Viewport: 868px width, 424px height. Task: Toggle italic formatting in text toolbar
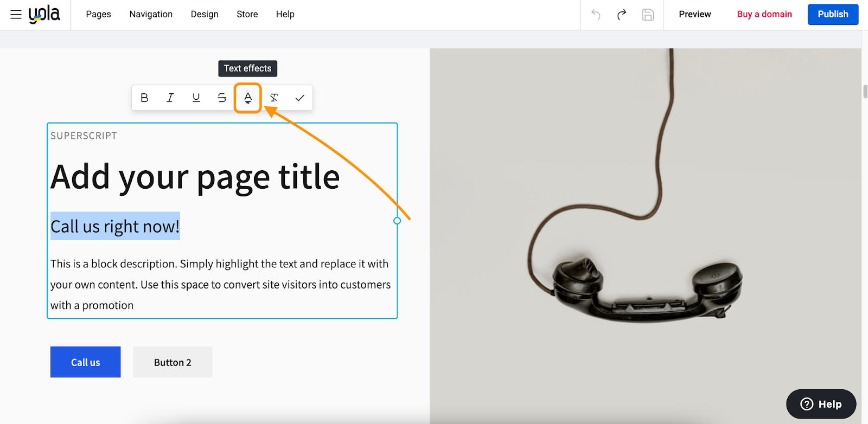coord(170,98)
